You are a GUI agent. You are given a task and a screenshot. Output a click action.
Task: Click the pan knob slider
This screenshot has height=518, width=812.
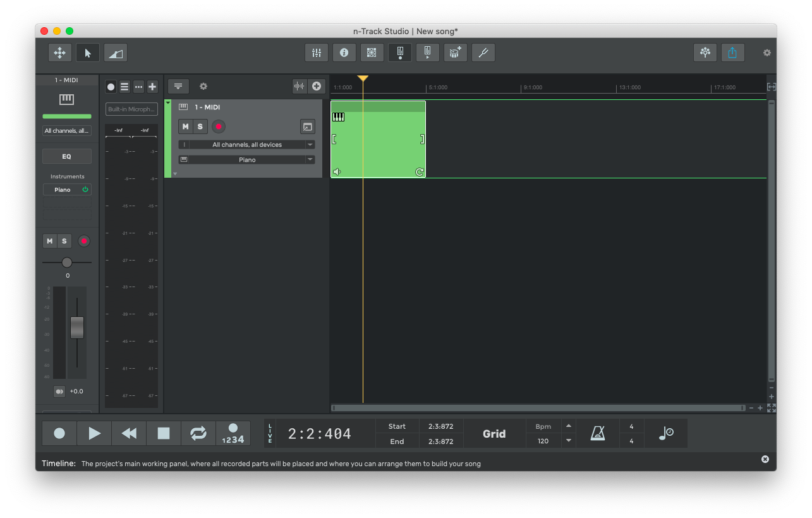(x=67, y=262)
